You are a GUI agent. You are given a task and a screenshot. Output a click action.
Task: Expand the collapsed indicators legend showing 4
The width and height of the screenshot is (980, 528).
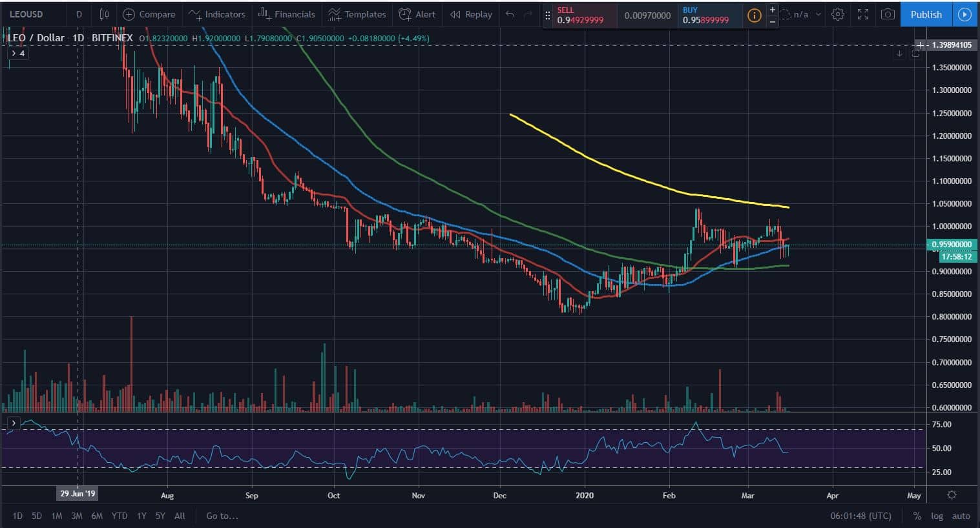click(x=17, y=53)
